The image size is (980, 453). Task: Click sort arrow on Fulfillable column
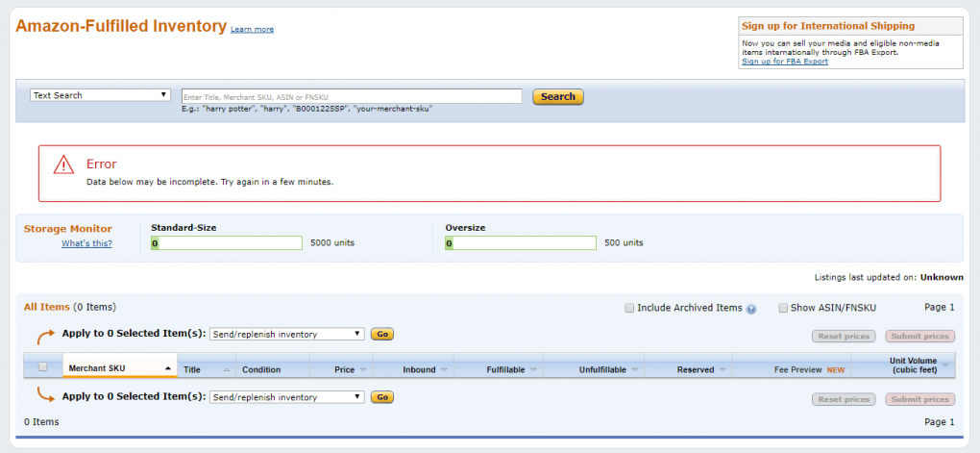click(x=533, y=370)
